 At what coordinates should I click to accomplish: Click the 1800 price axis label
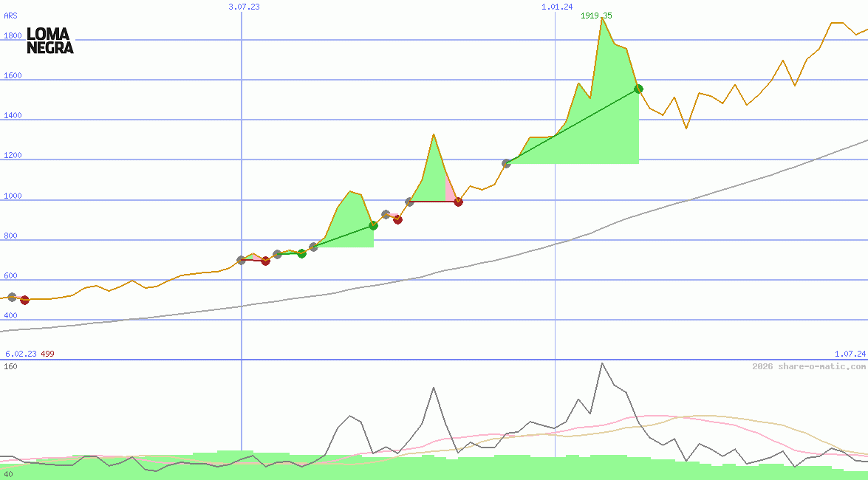[x=13, y=35]
